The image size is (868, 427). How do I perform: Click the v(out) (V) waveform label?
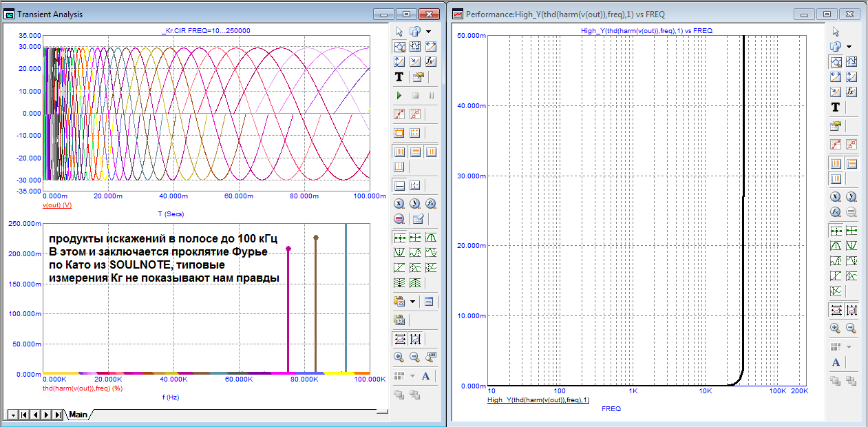coord(57,205)
